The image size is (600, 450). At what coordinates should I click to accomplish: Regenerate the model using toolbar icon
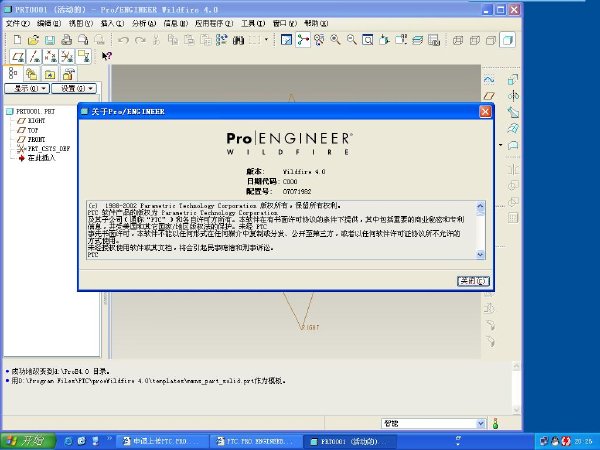(222, 40)
